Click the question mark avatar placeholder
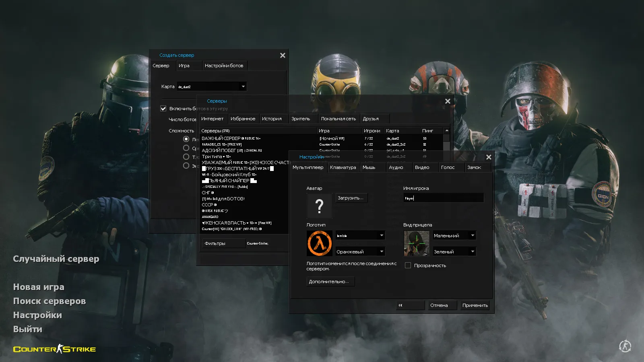Viewport: 644px width, 362px height. (319, 206)
